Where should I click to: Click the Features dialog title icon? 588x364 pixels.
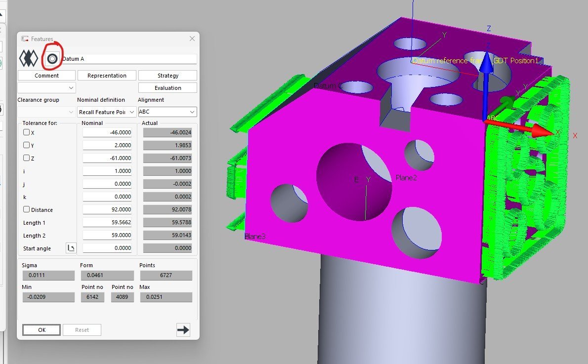25,39
